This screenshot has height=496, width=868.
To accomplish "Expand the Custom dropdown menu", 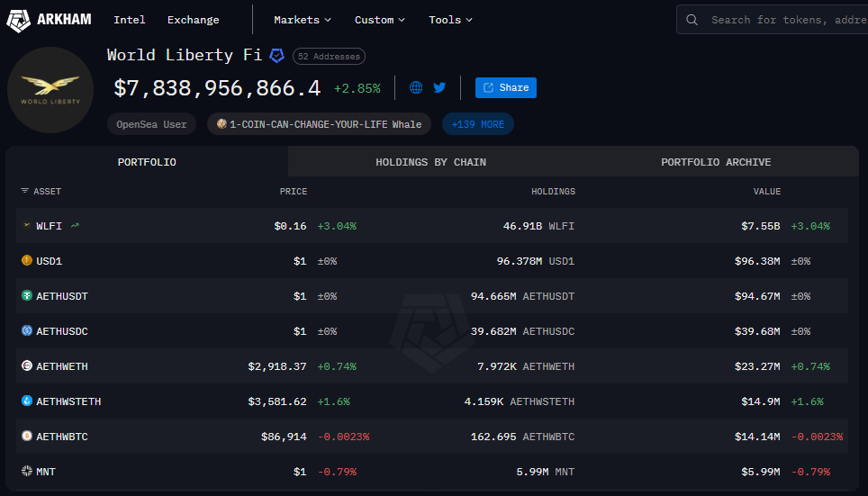I will point(379,20).
